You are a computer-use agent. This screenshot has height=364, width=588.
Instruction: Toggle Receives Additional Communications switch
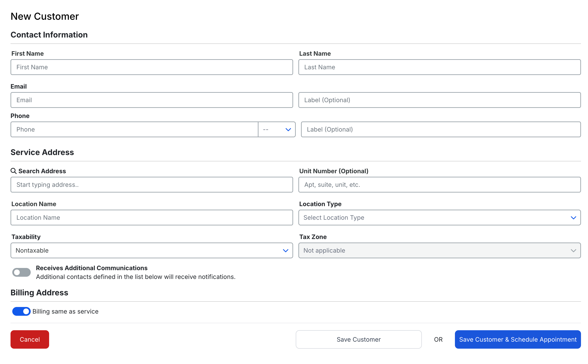pos(21,272)
